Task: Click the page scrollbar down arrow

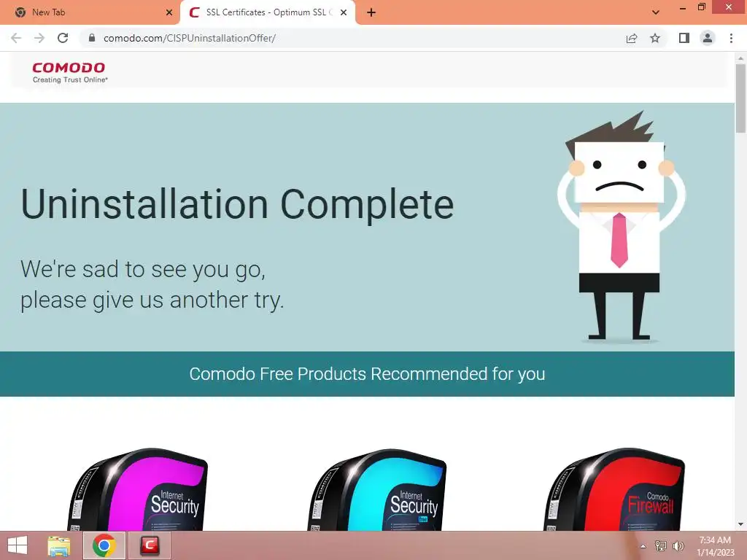Action: point(740,524)
